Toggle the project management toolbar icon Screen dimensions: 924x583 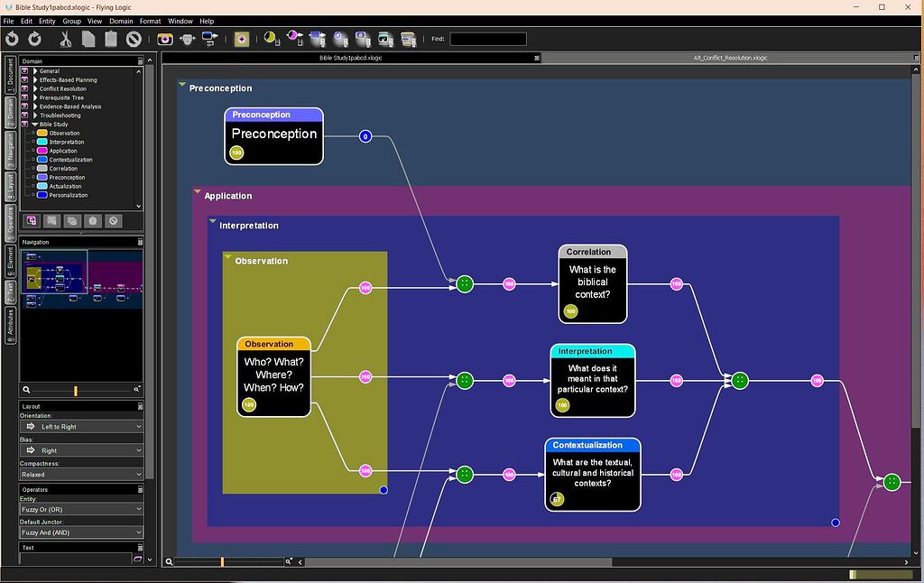pyautogui.click(x=385, y=39)
